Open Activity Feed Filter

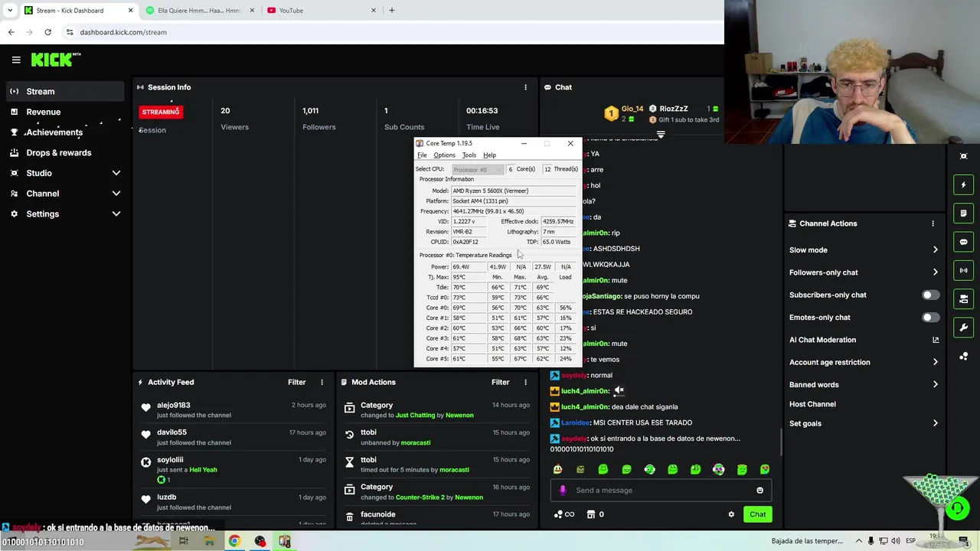coord(296,382)
